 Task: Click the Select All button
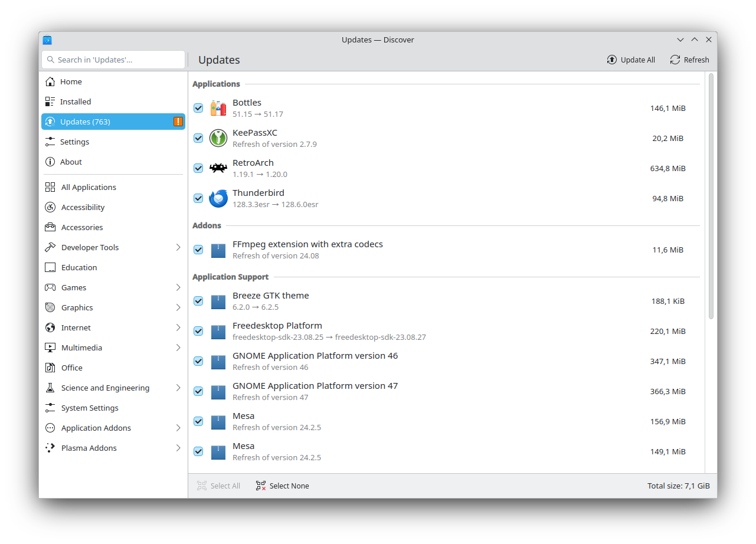tap(218, 486)
